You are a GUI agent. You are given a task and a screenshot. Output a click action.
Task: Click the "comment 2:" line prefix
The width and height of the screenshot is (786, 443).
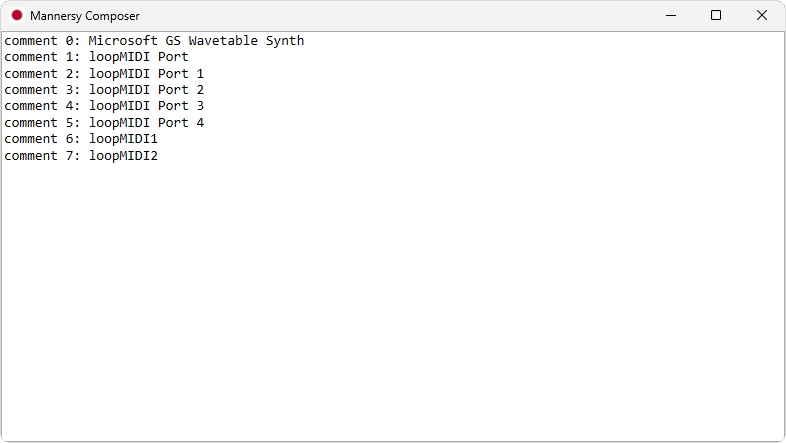42,74
